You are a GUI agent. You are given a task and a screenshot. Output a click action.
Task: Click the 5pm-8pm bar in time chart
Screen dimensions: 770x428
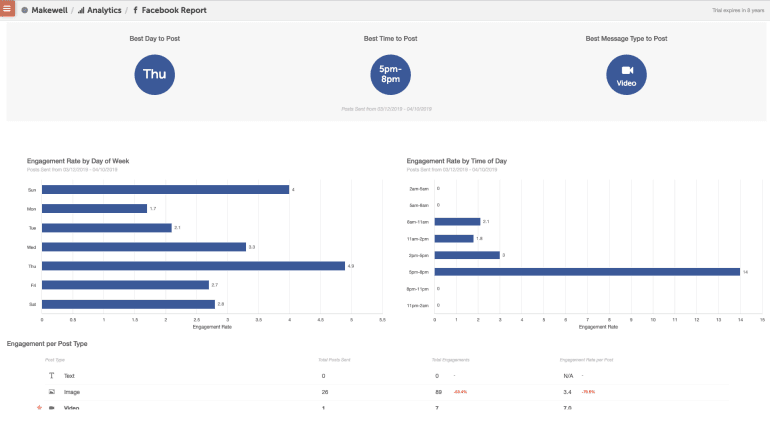tap(587, 271)
